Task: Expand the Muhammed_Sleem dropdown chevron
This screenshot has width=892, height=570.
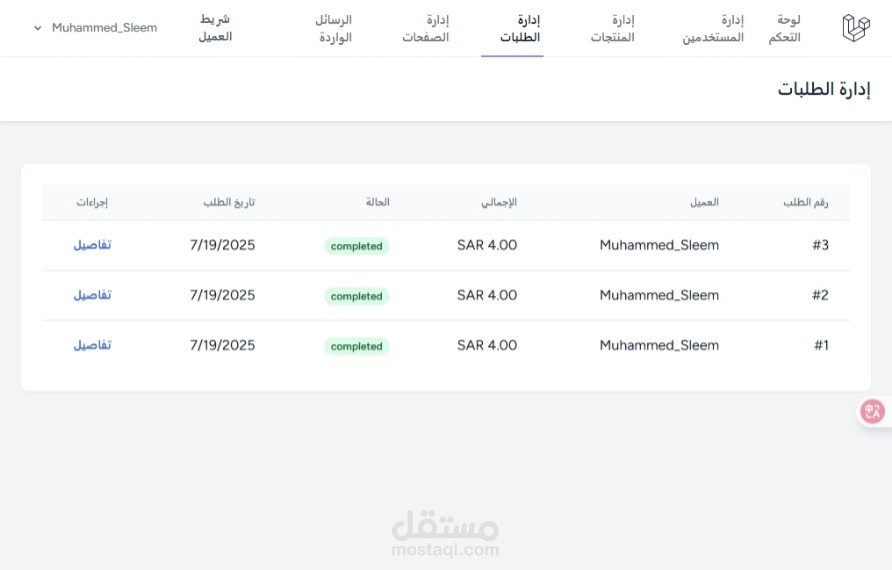Action: [38, 28]
